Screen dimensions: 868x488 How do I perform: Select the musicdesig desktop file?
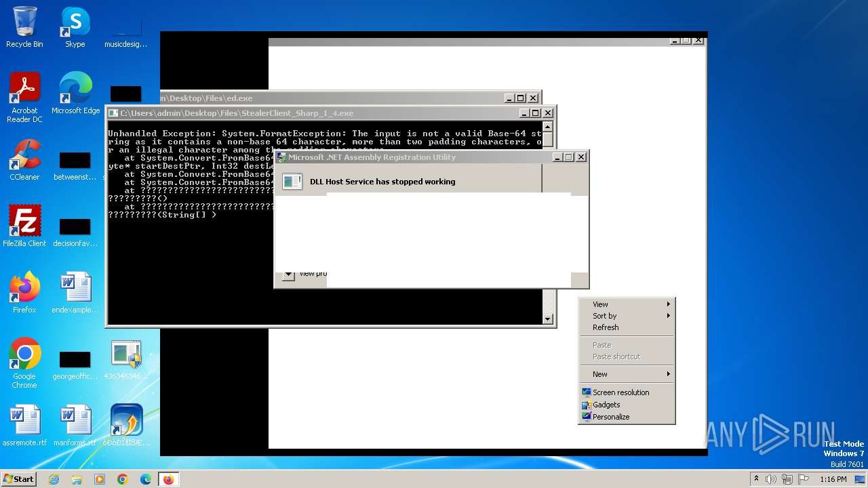click(x=125, y=33)
